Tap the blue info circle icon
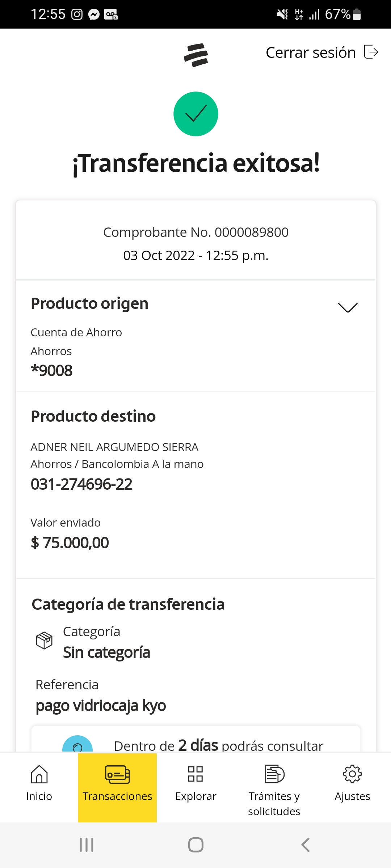Screen dimensions: 391x868 pos(77,745)
